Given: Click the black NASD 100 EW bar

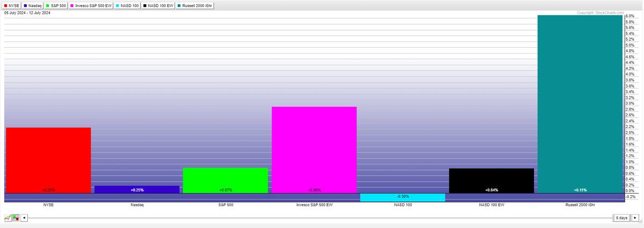Looking at the screenshot, I should (491, 180).
